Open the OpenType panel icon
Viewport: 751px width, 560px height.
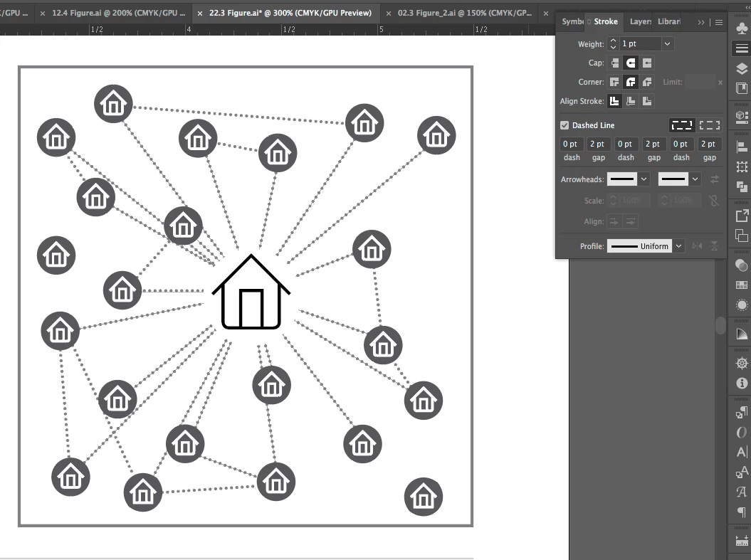[742, 432]
